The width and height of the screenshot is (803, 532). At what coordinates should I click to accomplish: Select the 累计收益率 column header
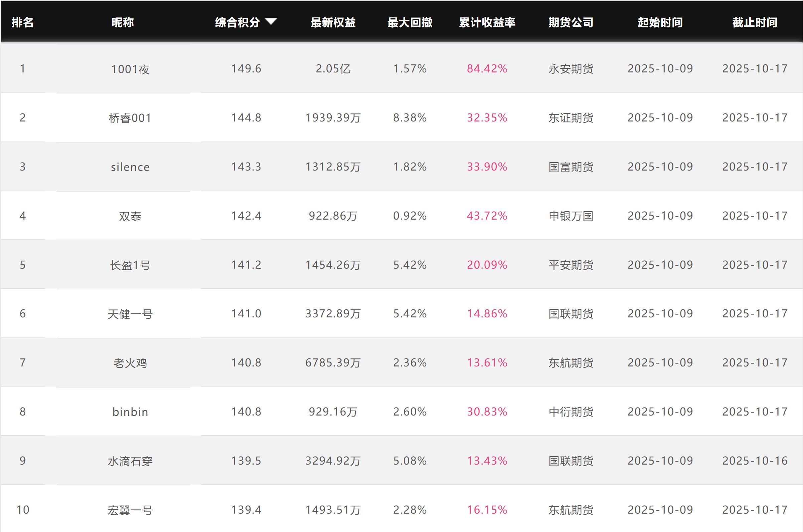click(487, 22)
